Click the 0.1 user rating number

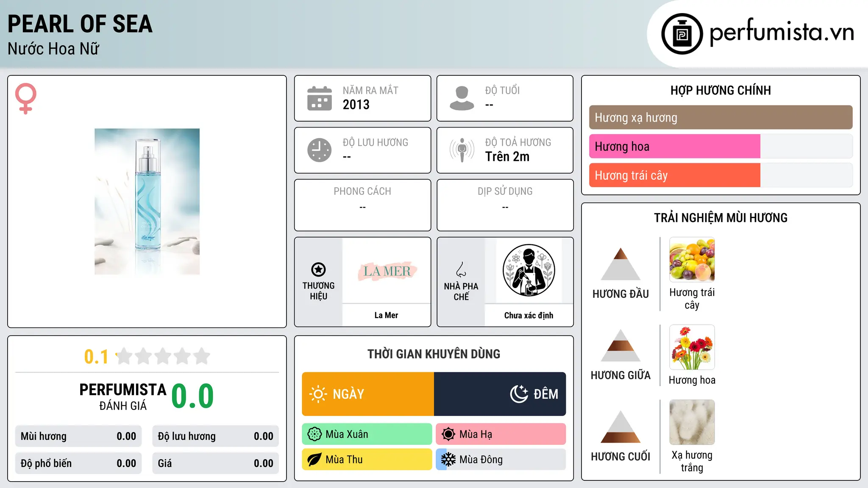[x=96, y=357]
